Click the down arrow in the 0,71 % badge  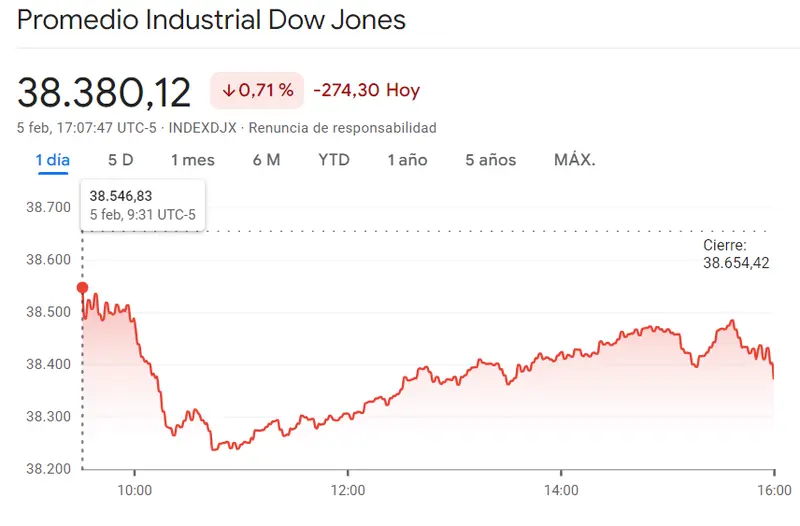(228, 91)
